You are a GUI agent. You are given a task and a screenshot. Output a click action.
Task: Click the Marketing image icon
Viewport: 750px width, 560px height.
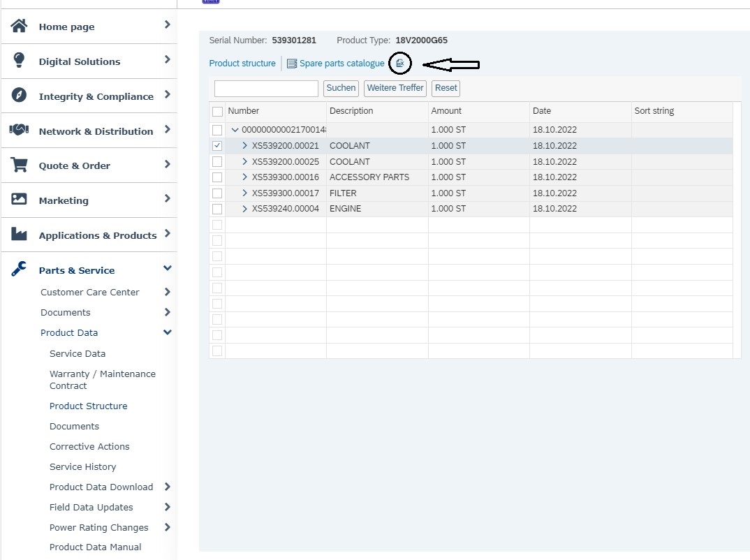(19, 199)
